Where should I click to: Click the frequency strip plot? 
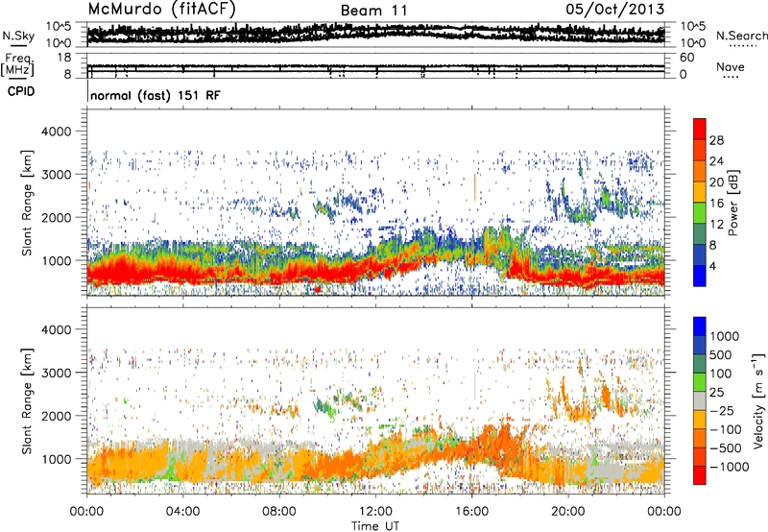point(375,65)
